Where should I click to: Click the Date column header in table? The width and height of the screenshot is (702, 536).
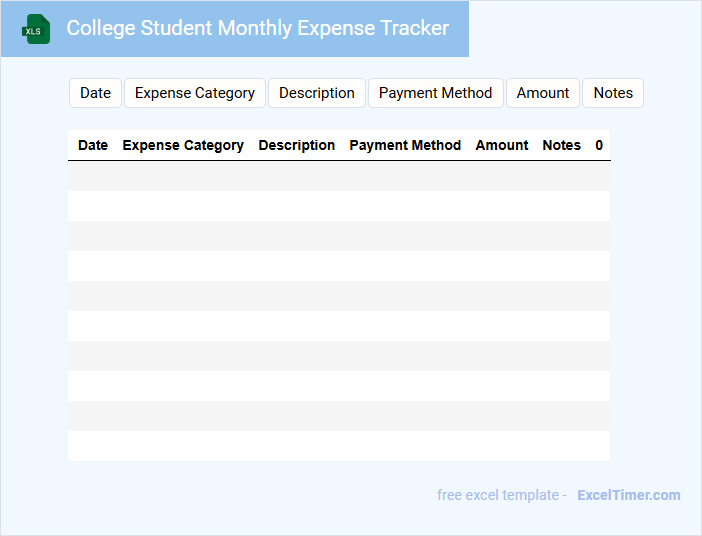pyautogui.click(x=93, y=145)
